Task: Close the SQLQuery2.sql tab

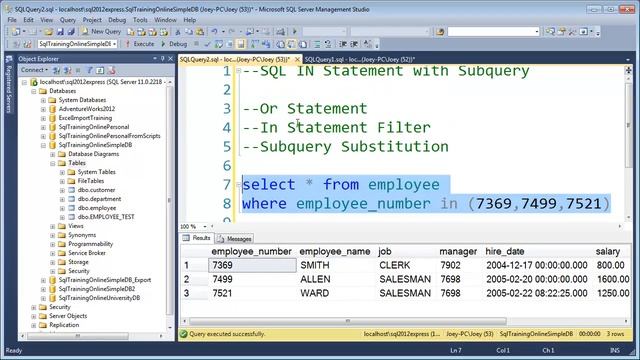Action: pos(297,60)
